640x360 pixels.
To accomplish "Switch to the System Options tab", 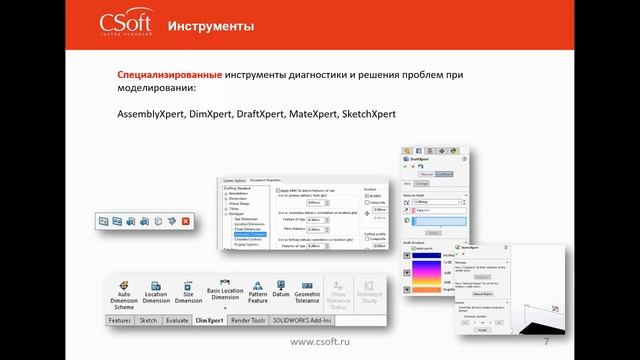I will pos(234,180).
